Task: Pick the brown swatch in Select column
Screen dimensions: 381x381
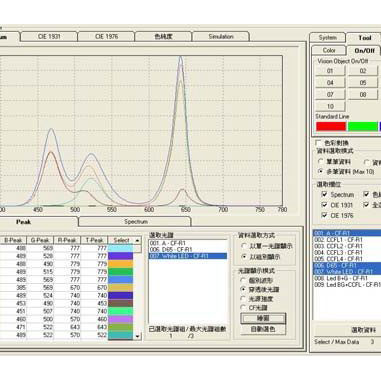Action: click(x=120, y=303)
